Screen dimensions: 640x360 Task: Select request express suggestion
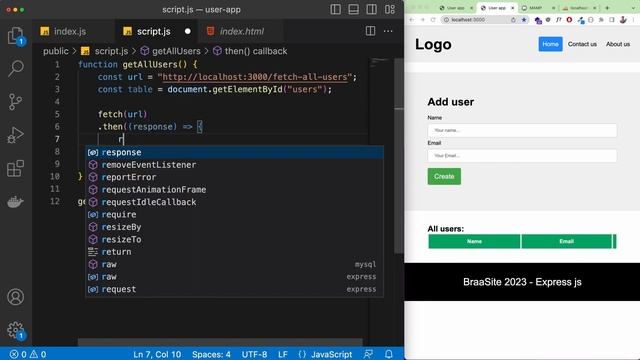[234, 289]
